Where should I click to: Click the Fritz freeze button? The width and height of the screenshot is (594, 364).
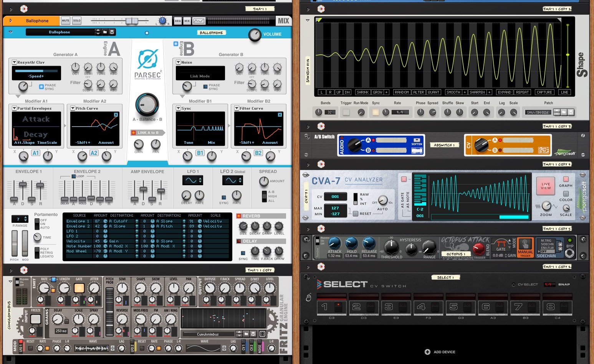[x=36, y=319]
